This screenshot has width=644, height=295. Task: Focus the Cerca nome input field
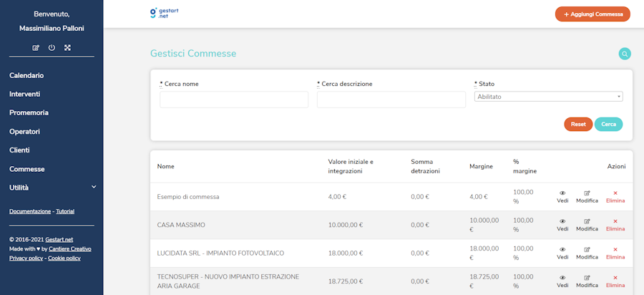point(234,100)
